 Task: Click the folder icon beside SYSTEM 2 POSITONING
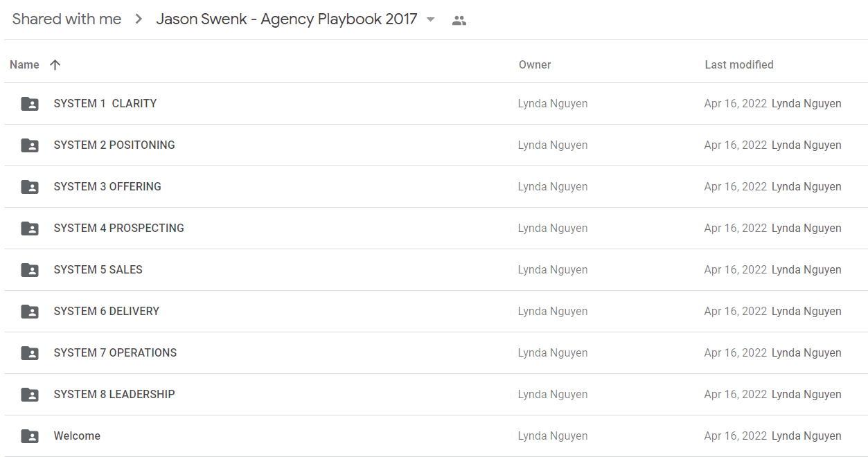[30, 145]
